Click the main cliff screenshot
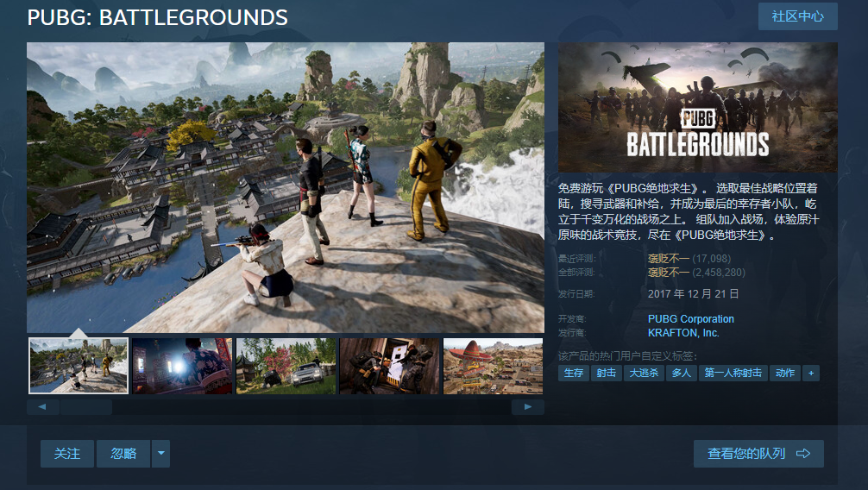The height and width of the screenshot is (490, 868). pyautogui.click(x=286, y=188)
